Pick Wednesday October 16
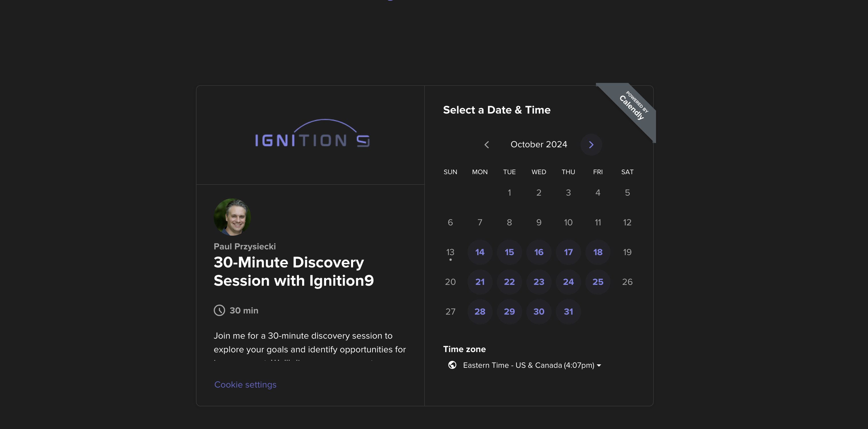This screenshot has width=868, height=429. [538, 252]
